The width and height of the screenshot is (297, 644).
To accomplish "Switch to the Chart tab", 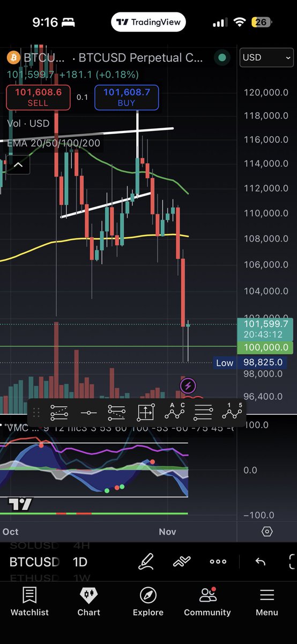I will (89, 601).
